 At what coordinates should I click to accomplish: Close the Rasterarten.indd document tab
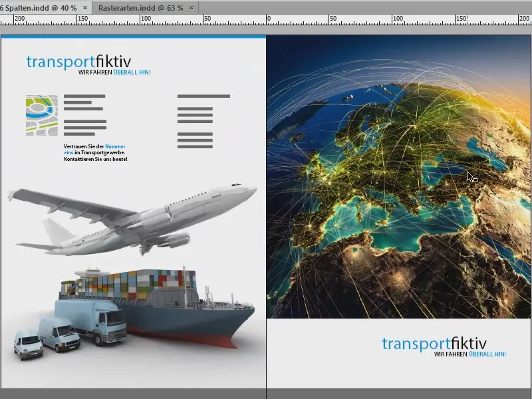[x=192, y=7]
